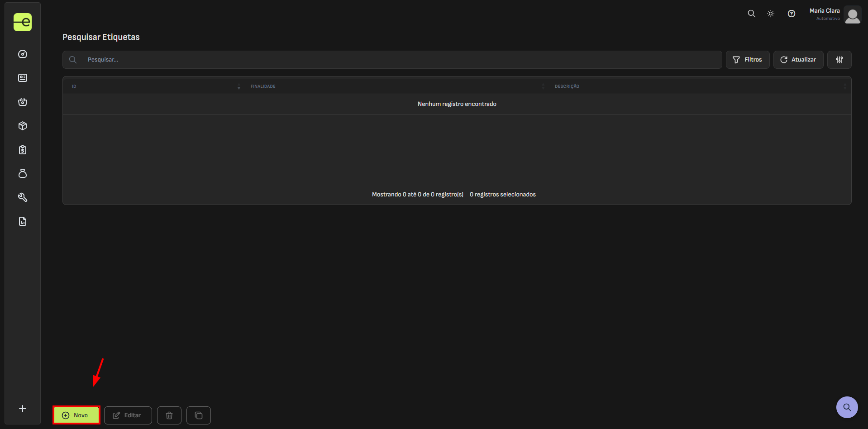
Task: Click 'Nenhum registro encontrado' text
Action: pos(457,104)
